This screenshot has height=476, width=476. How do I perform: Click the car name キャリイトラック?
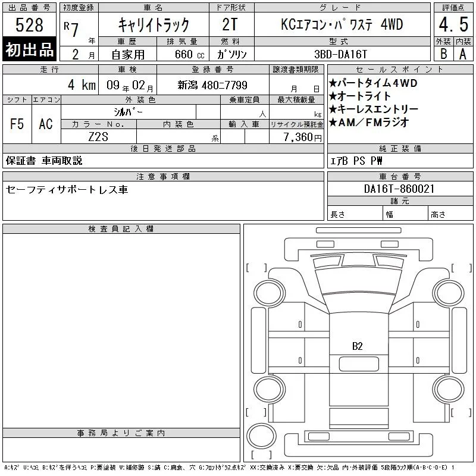coord(154,25)
